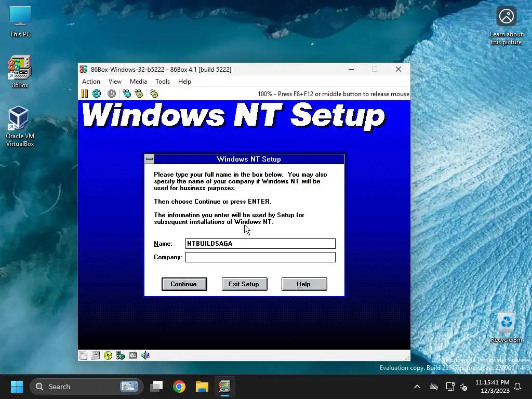The width and height of the screenshot is (532, 399).
Task: Click the CD-ROM status bar icon
Action: coord(108,355)
